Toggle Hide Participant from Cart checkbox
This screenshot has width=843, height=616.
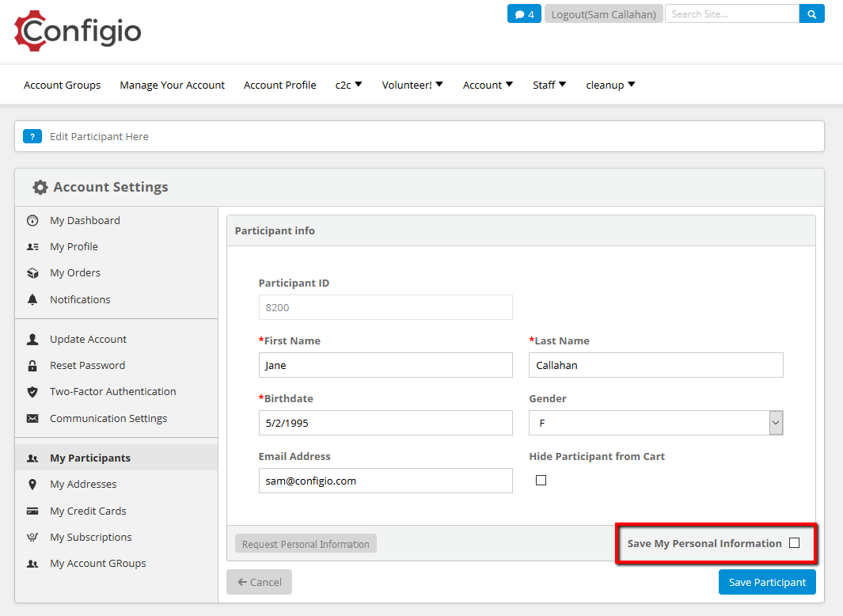point(541,481)
